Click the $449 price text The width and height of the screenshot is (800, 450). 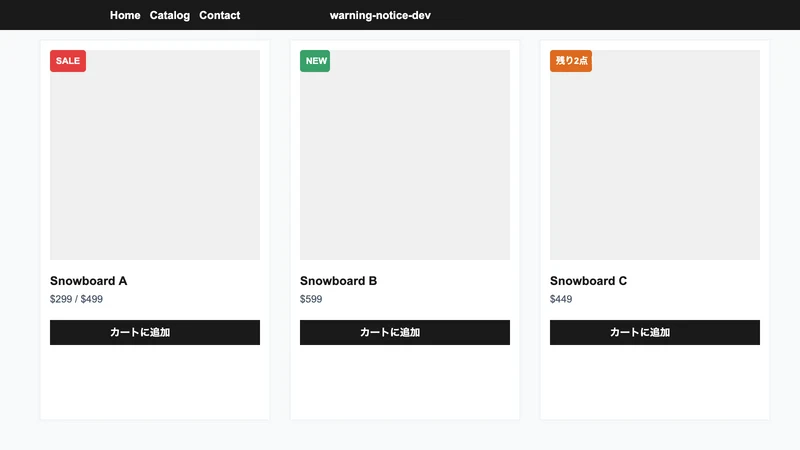pyautogui.click(x=561, y=299)
